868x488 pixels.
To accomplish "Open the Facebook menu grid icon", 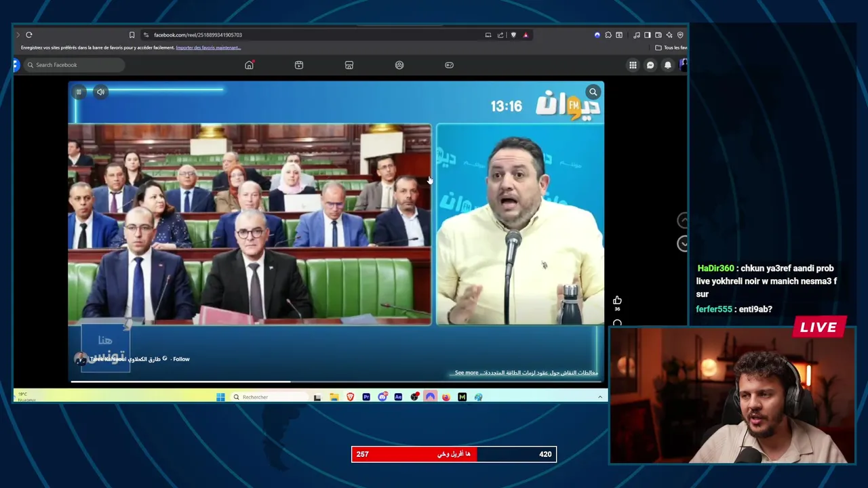I will coord(633,65).
